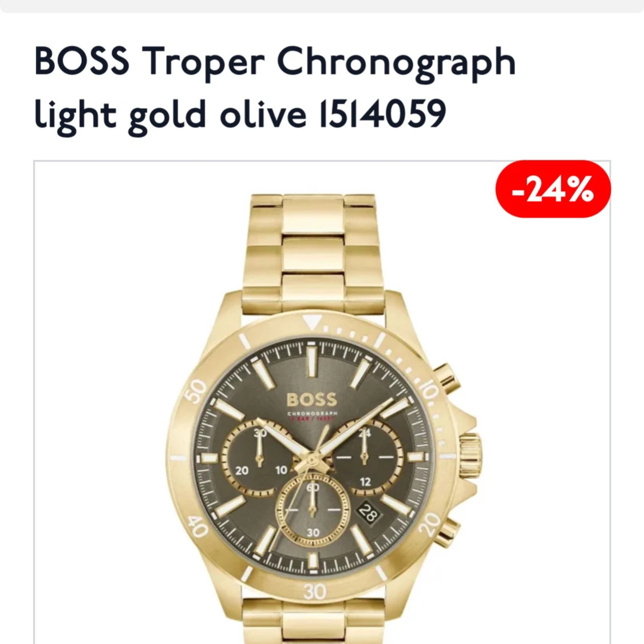The width and height of the screenshot is (644, 644).
Task: Open the BOSS Troper Chronograph product title
Action: [275, 88]
